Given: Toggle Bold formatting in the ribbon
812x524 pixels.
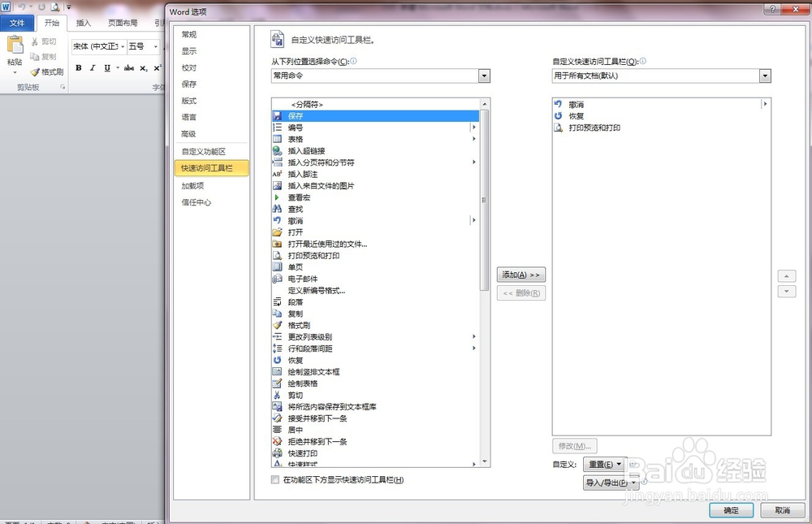Looking at the screenshot, I should click(79, 68).
